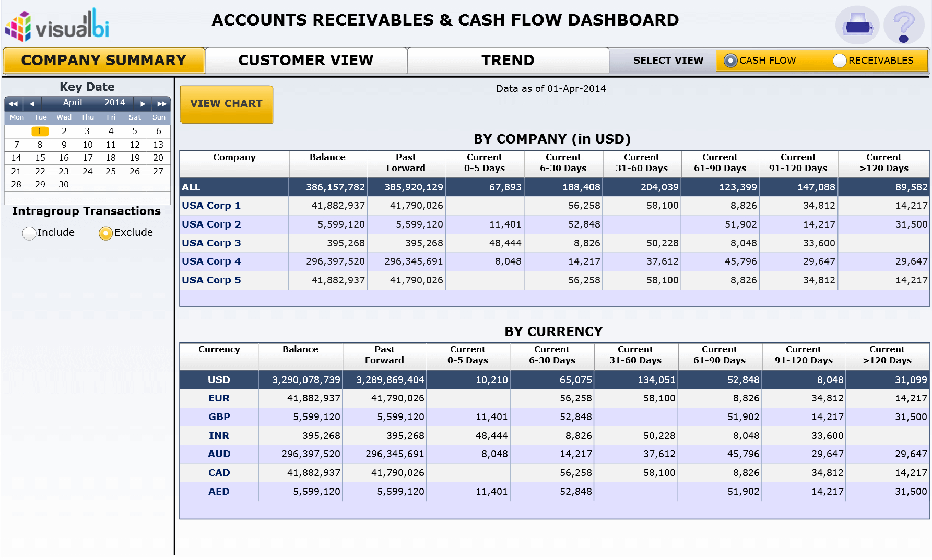
Task: Open the USA Corp 2 company link
Action: point(211,224)
